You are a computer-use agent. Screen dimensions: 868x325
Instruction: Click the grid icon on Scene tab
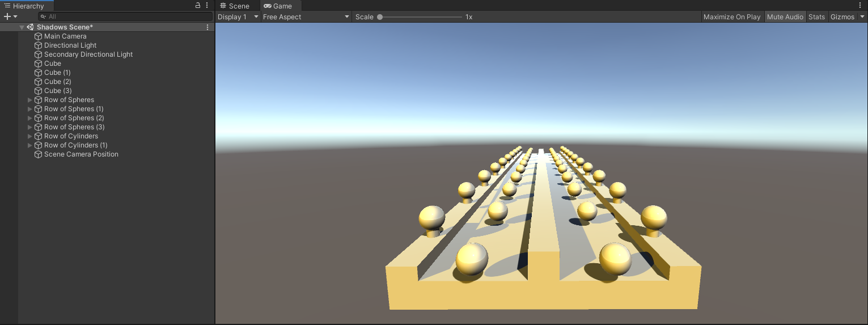223,6
